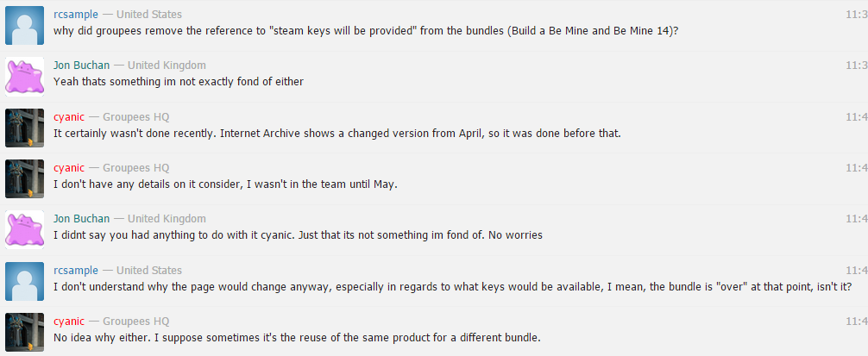Open rcsample's avatar beside "I don't understand why" message
Image resolution: width=868 pixels, height=356 pixels.
[x=24, y=281]
